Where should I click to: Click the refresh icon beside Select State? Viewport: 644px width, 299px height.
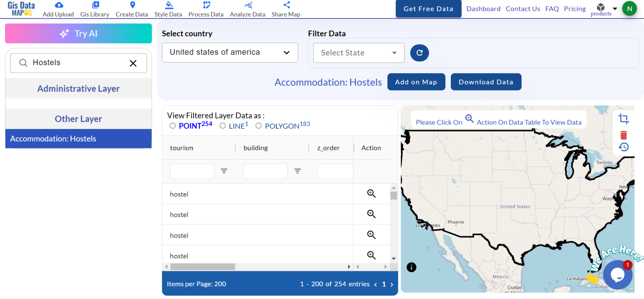coord(419,52)
